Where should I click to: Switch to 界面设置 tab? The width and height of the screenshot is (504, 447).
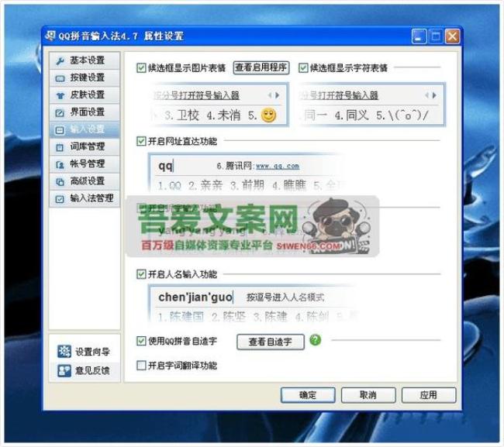click(x=86, y=112)
